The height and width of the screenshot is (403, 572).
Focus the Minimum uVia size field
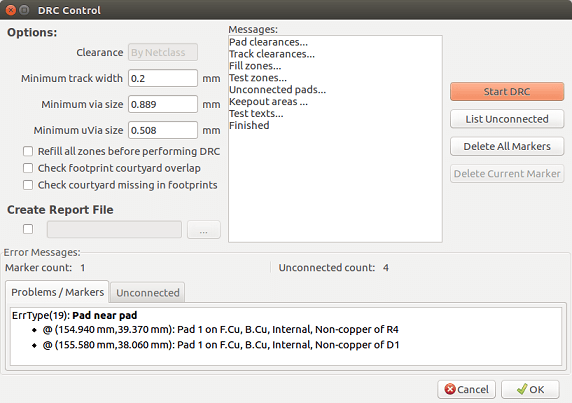(x=163, y=130)
